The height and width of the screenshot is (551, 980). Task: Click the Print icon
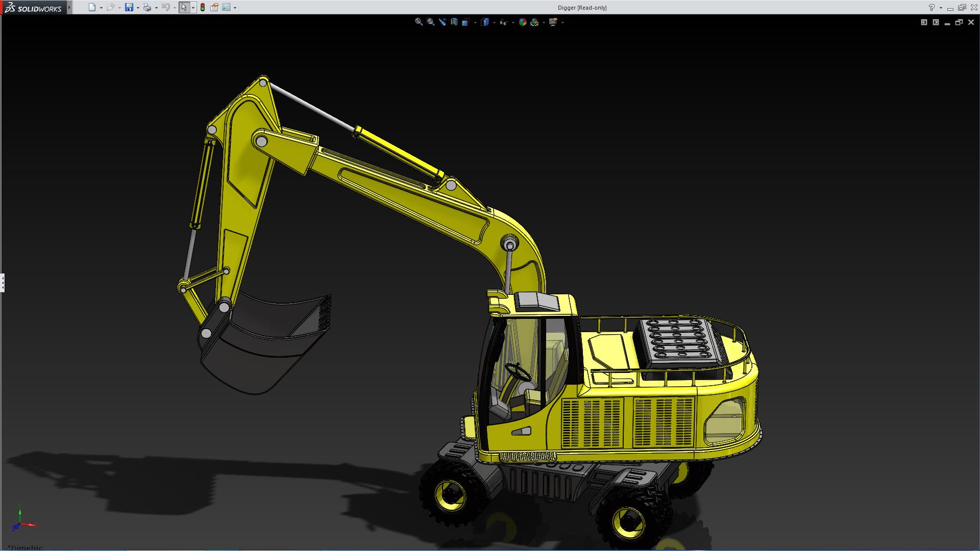pos(147,7)
